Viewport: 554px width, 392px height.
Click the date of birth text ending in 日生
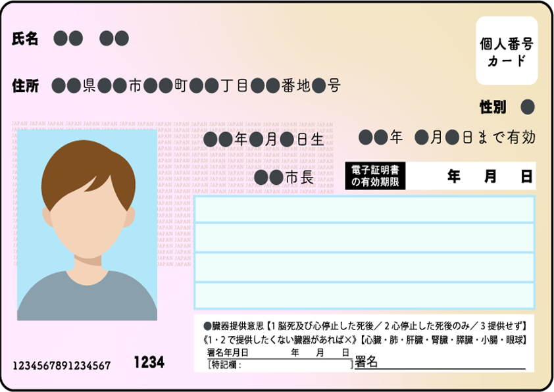point(264,139)
